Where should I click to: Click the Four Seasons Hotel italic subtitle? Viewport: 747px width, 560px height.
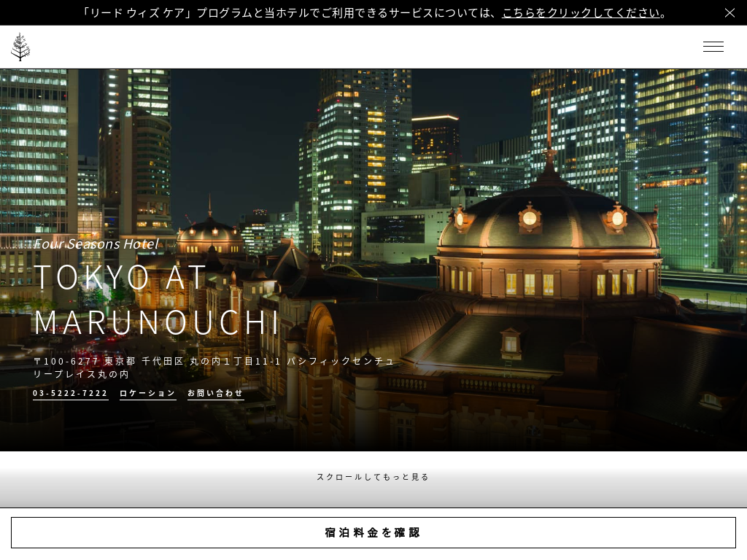(x=96, y=244)
